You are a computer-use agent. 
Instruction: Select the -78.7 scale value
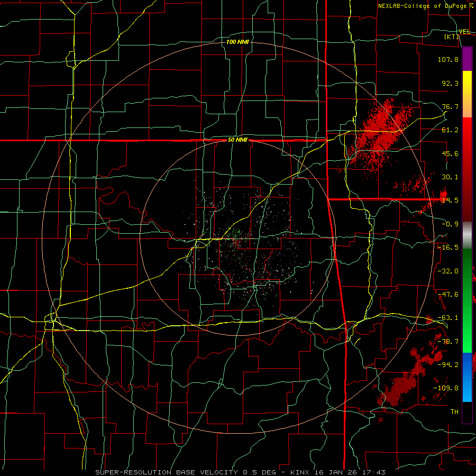pos(448,342)
